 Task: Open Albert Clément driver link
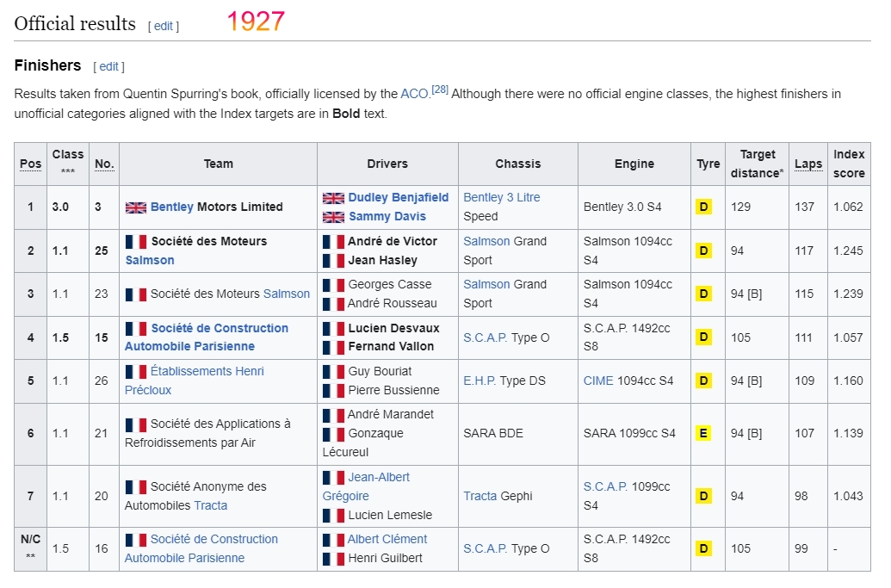[387, 539]
